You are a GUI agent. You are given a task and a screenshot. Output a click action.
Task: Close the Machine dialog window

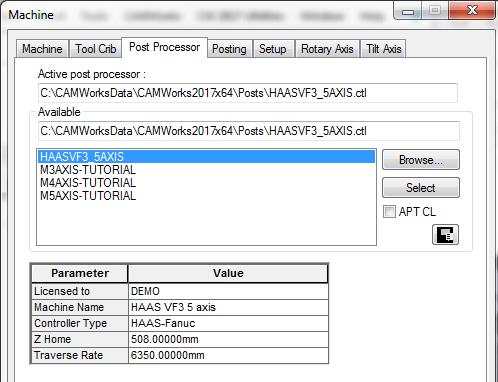tap(471, 10)
